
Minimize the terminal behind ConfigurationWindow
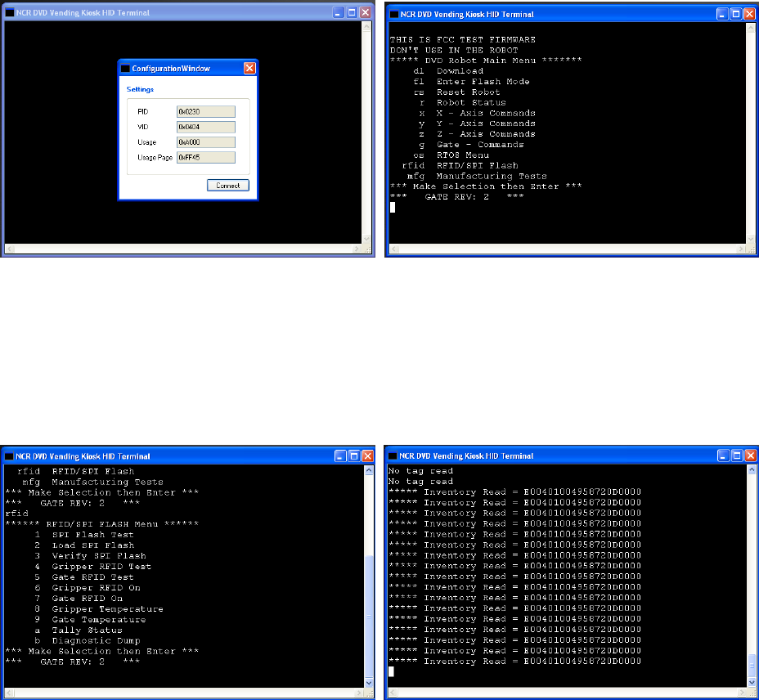tap(339, 12)
